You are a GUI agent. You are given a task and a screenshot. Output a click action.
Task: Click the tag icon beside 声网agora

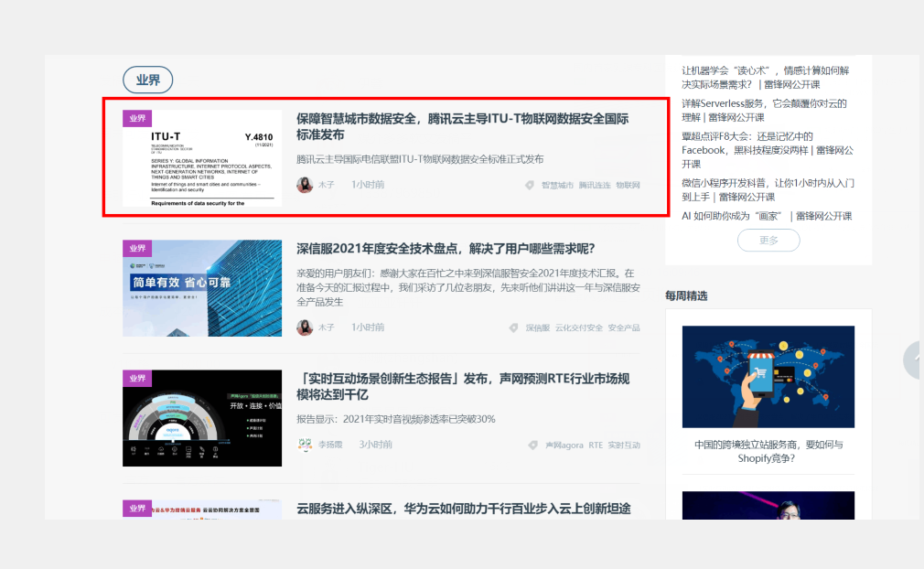532,446
